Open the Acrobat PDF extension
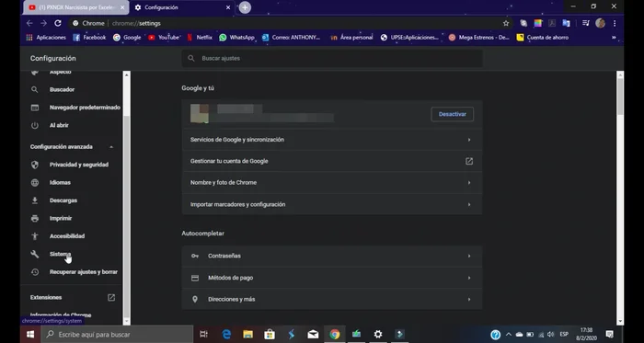This screenshot has width=644, height=343. (x=552, y=23)
